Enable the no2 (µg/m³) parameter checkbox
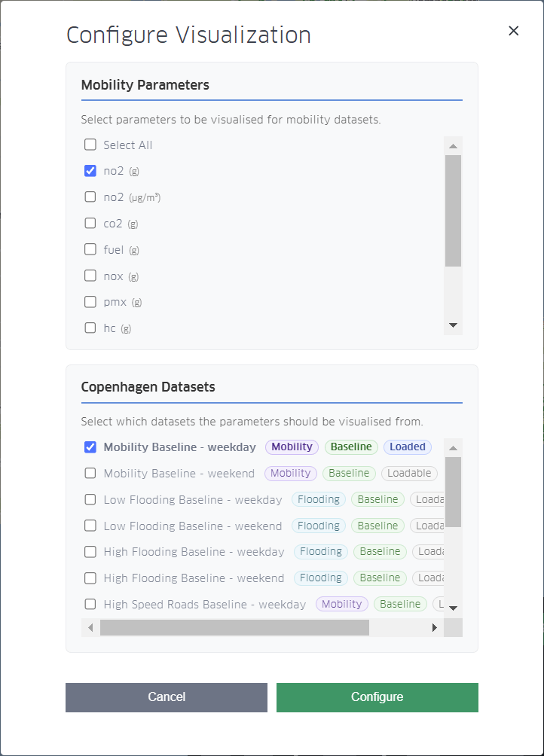The height and width of the screenshot is (756, 544). [x=90, y=197]
